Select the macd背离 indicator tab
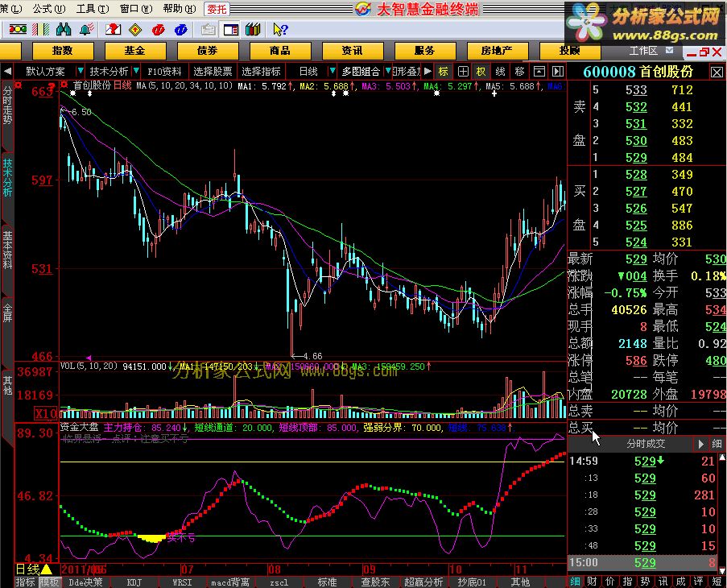This screenshot has width=727, height=588. tap(230, 582)
